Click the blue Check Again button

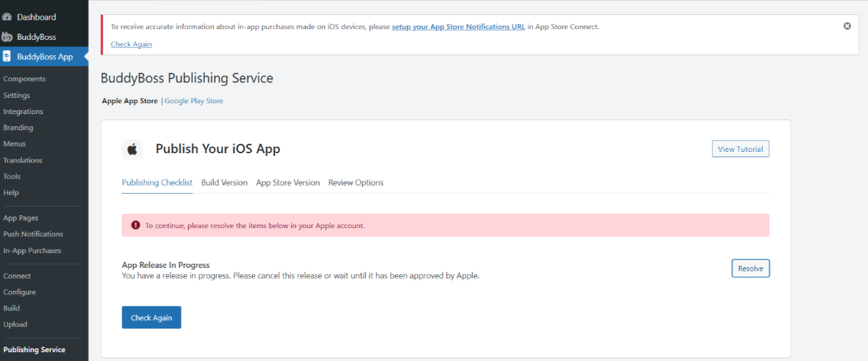point(152,318)
